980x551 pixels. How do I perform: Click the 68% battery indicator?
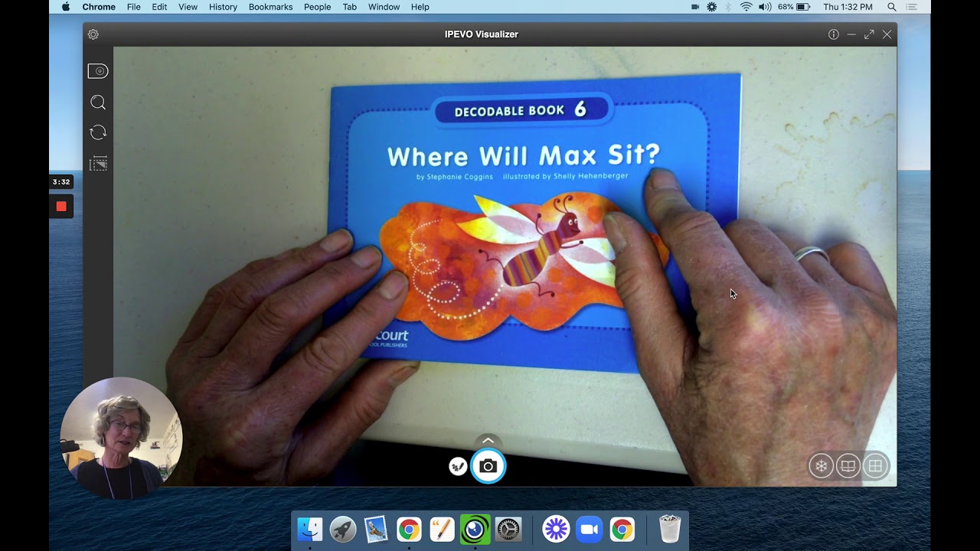click(x=794, y=7)
